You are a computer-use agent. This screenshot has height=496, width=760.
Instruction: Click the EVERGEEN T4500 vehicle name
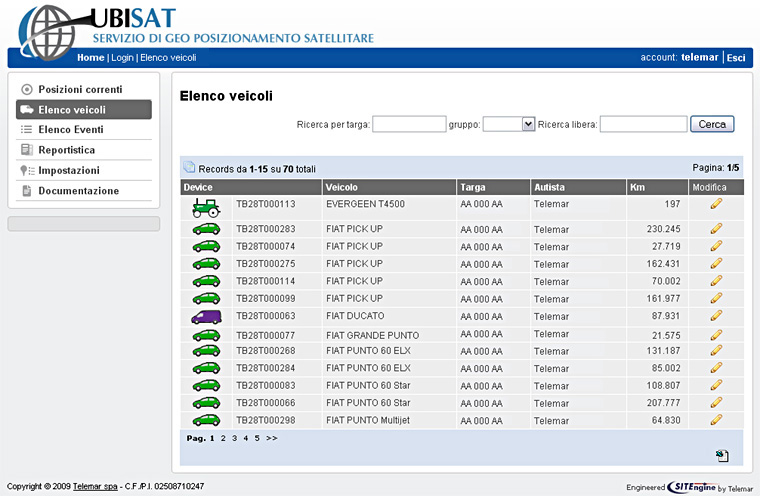click(365, 204)
